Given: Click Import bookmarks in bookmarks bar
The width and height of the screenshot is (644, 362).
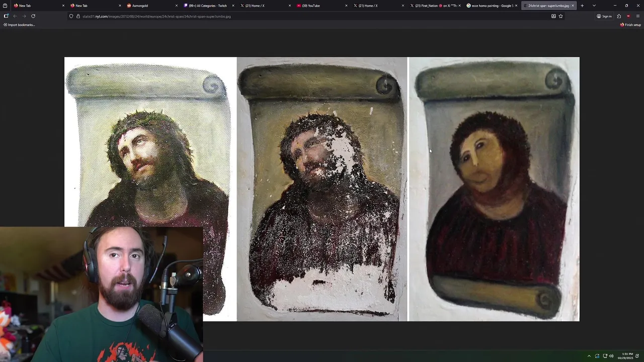Looking at the screenshot, I should click(19, 25).
